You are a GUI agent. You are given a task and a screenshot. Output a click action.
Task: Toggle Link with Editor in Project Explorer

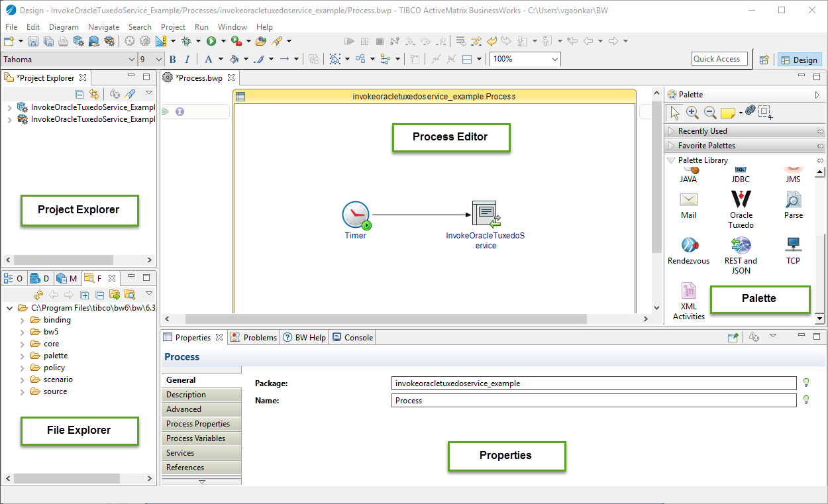click(94, 94)
